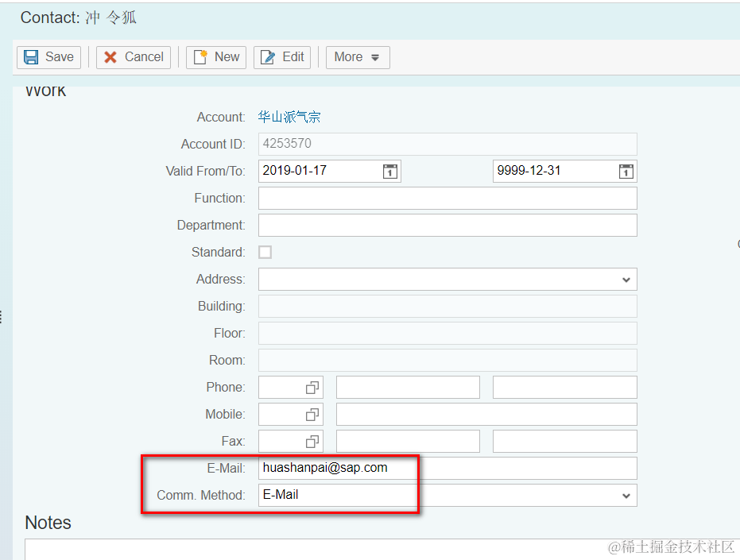Click the Notes text area
Screen dimensions: 740x560
coord(382,550)
